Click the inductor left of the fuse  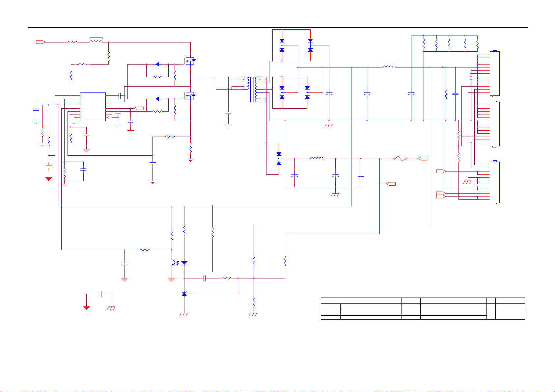(x=317, y=158)
